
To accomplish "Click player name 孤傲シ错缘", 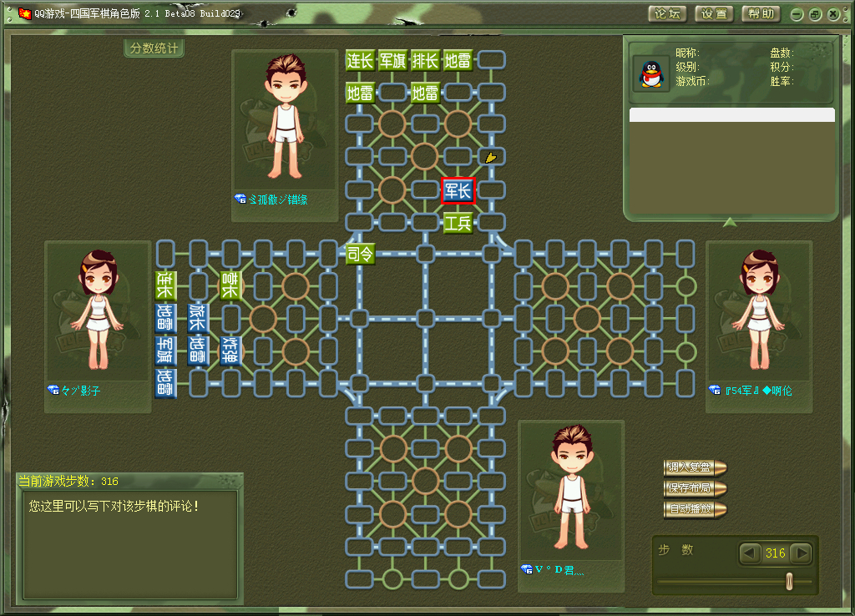I will point(278,199).
